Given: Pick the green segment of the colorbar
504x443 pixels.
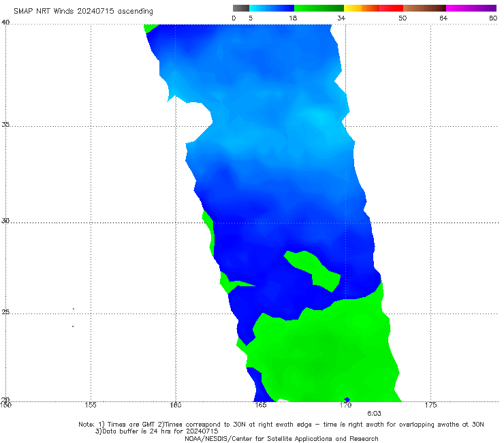Looking at the screenshot, I should pyautogui.click(x=319, y=8).
